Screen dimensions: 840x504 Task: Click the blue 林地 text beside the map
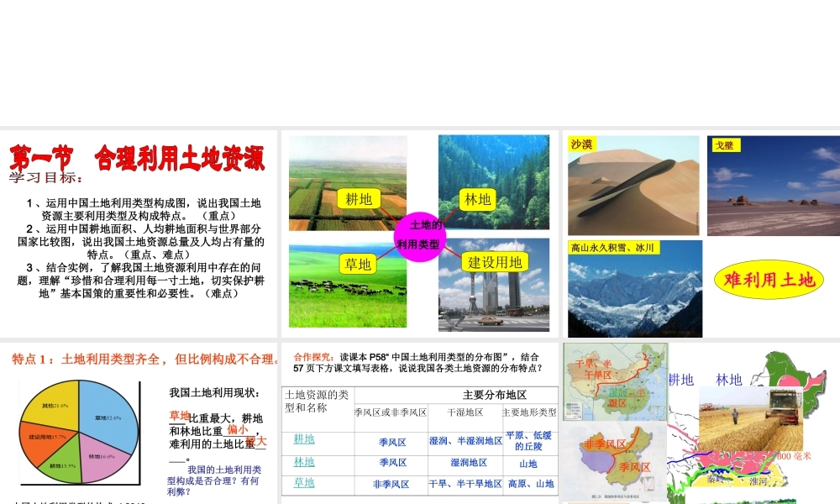(729, 380)
